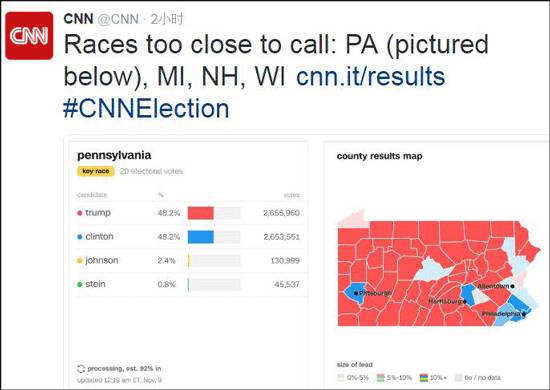Click the 10%+ lead legend swatch
This screenshot has width=550, height=390.
424,378
